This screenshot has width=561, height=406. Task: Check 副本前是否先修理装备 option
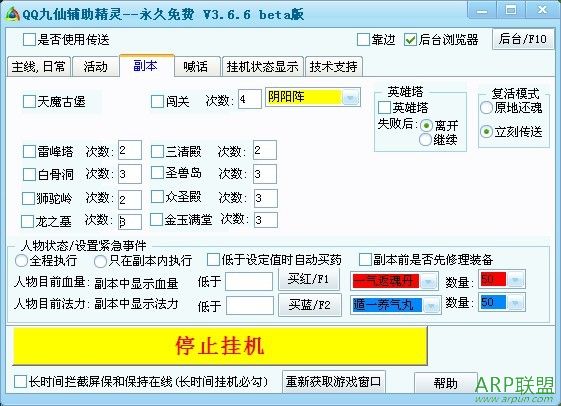coord(365,260)
